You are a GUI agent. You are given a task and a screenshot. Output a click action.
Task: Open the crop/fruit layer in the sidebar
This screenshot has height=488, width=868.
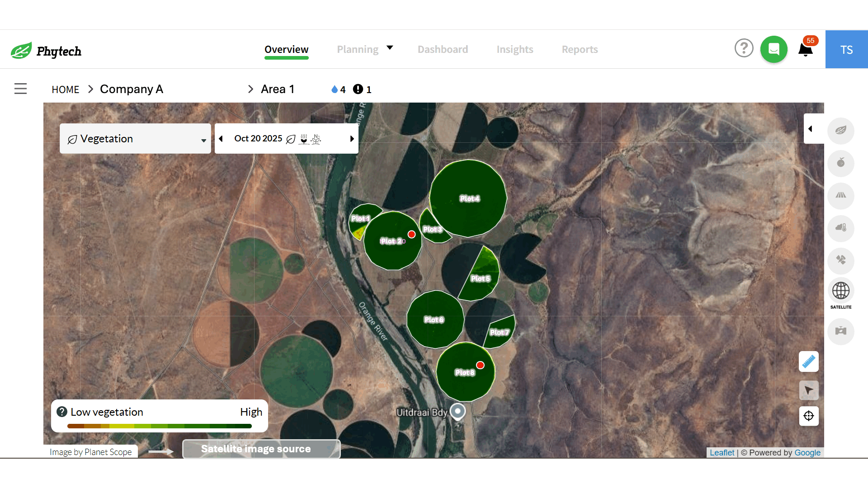tap(841, 163)
